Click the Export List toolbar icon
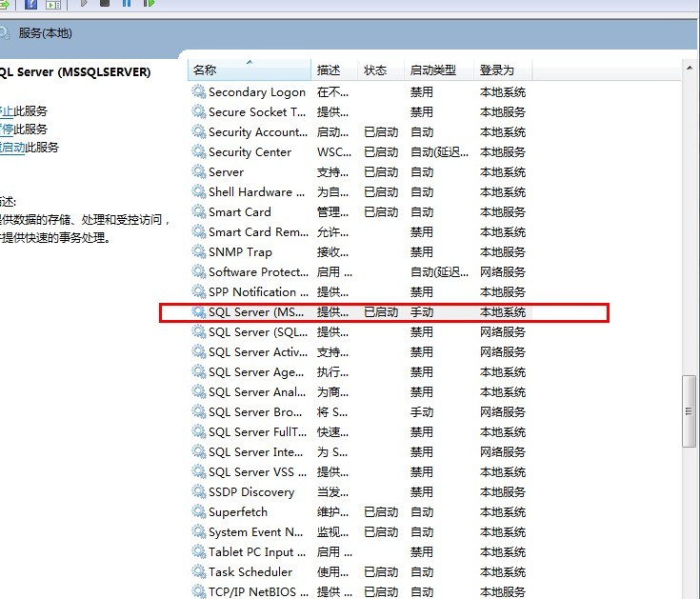This screenshot has width=700, height=599. point(4,4)
